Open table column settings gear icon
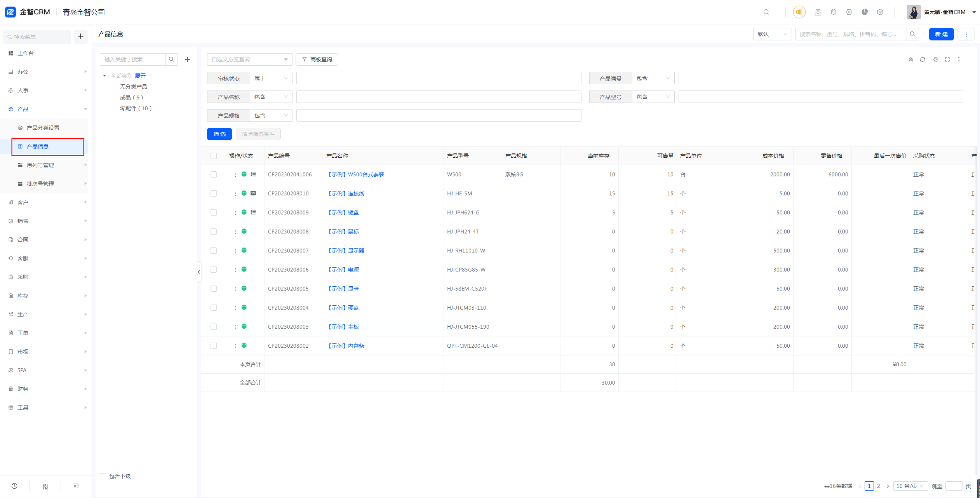Image resolution: width=980 pixels, height=498 pixels. coord(936,59)
